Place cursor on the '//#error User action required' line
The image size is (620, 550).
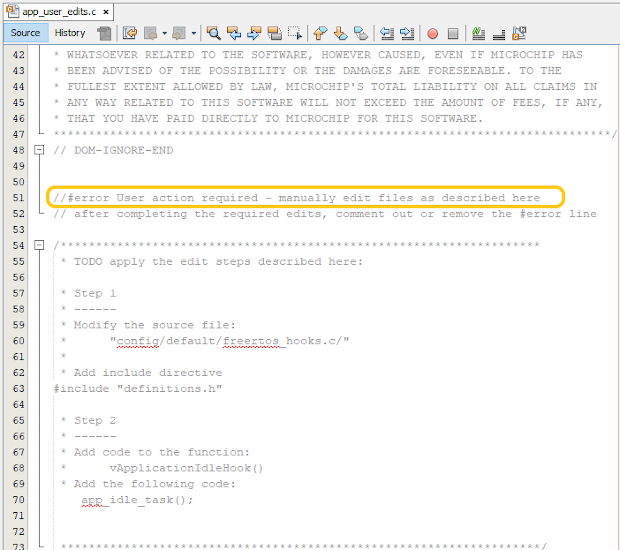(x=297, y=198)
